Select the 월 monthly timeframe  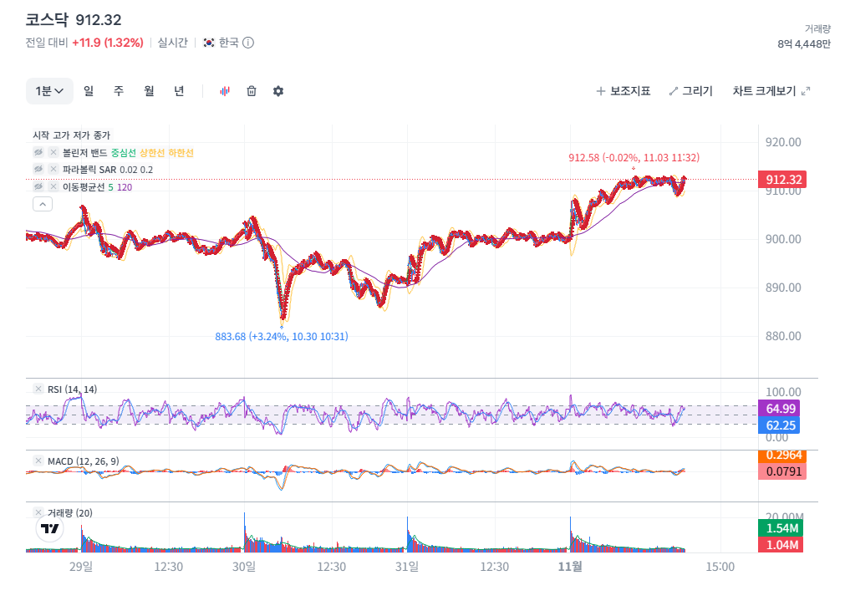[149, 91]
